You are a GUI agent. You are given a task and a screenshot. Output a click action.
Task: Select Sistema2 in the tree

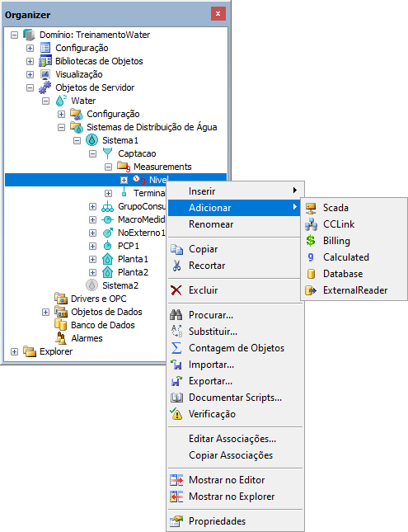pos(120,285)
